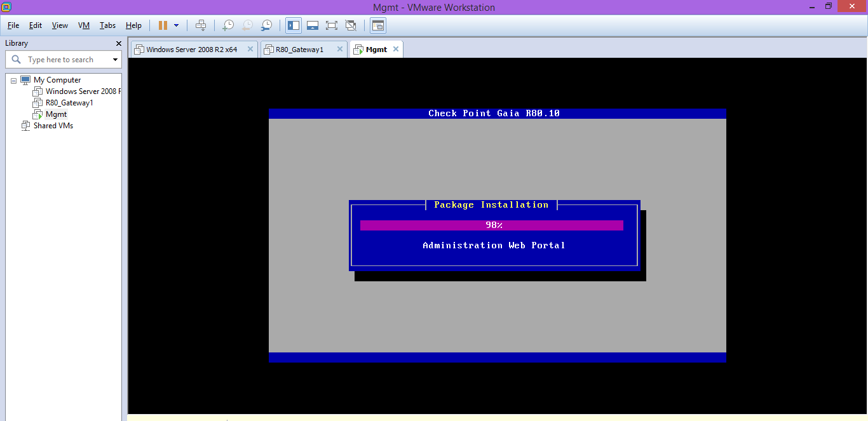
Task: Open the File menu
Action: click(x=13, y=25)
